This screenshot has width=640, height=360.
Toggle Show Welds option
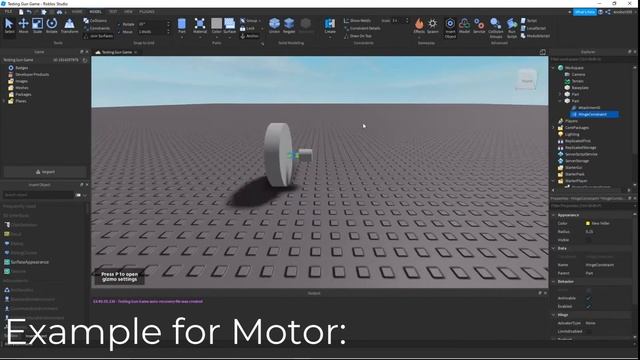point(357,20)
